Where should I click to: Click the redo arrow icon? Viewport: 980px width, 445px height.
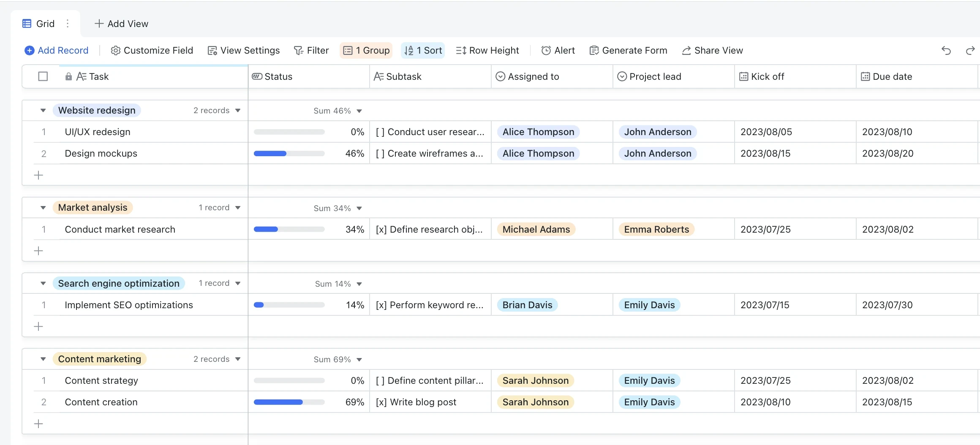(x=970, y=51)
